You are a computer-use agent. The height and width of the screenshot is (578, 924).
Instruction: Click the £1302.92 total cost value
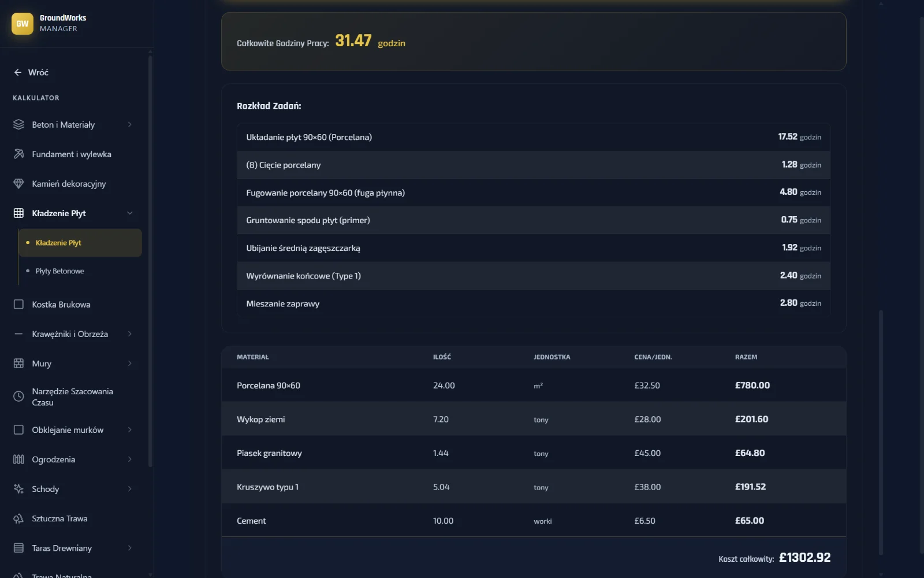pyautogui.click(x=804, y=558)
